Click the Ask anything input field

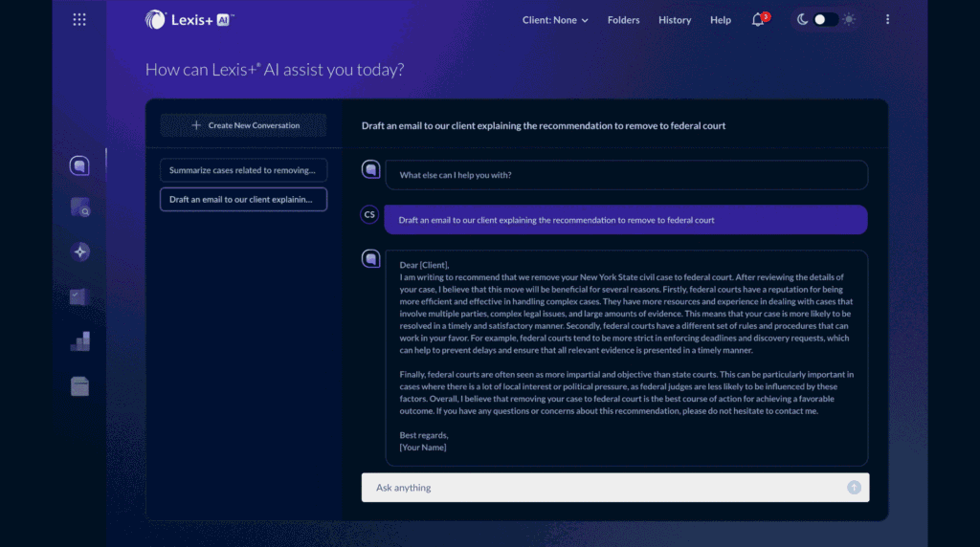click(x=603, y=488)
